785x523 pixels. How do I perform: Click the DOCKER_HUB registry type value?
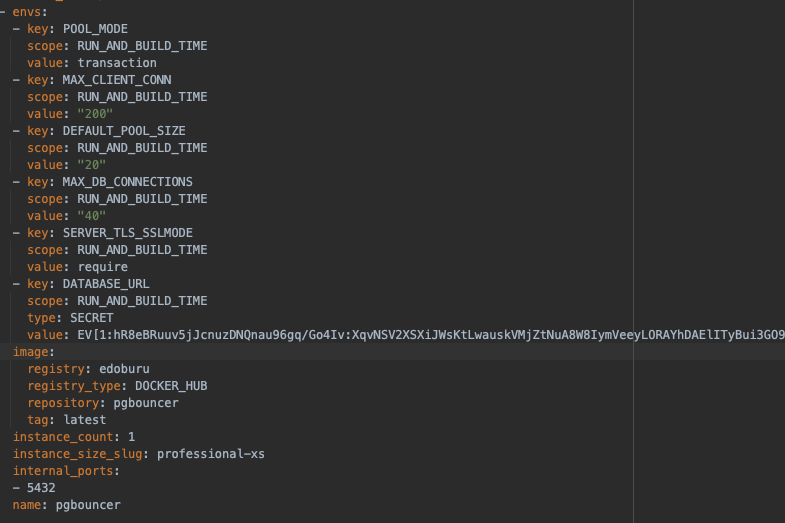pos(171,386)
